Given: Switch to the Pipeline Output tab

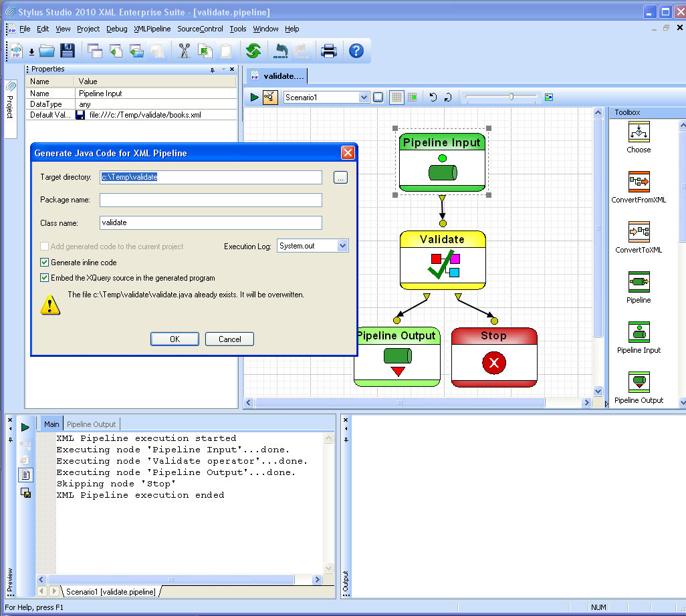Looking at the screenshot, I should (x=92, y=424).
